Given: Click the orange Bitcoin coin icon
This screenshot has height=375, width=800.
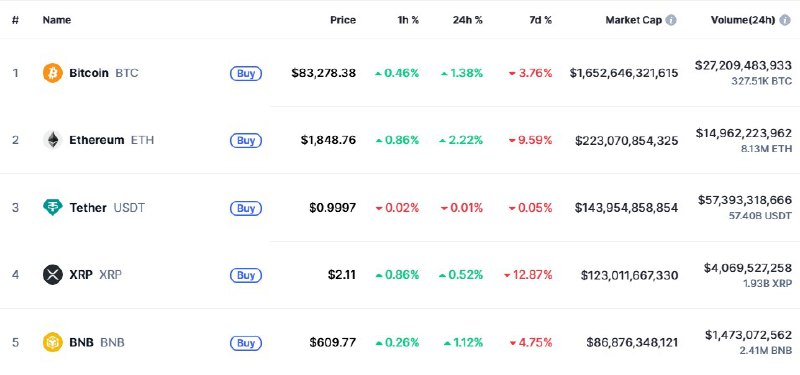Looking at the screenshot, I should pyautogui.click(x=53, y=73).
